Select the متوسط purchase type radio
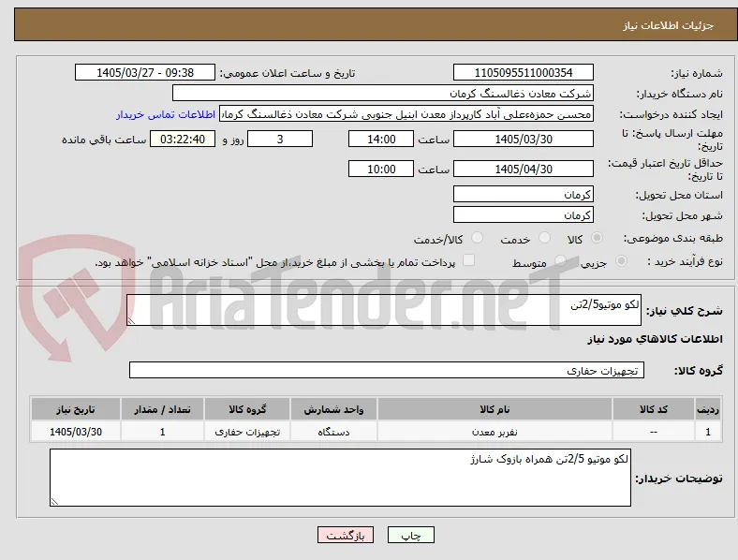Screen dimensions: 738x560 [x=560, y=260]
